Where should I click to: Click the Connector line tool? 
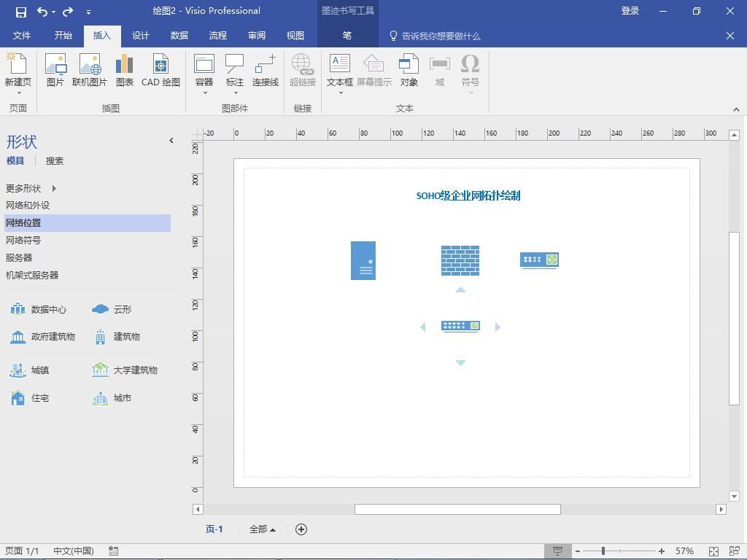pos(266,70)
